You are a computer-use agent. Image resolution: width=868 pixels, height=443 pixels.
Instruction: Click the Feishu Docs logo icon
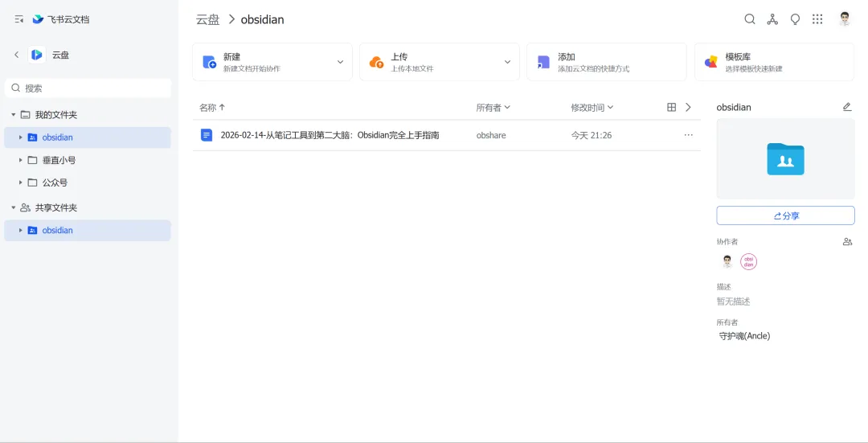coord(38,19)
